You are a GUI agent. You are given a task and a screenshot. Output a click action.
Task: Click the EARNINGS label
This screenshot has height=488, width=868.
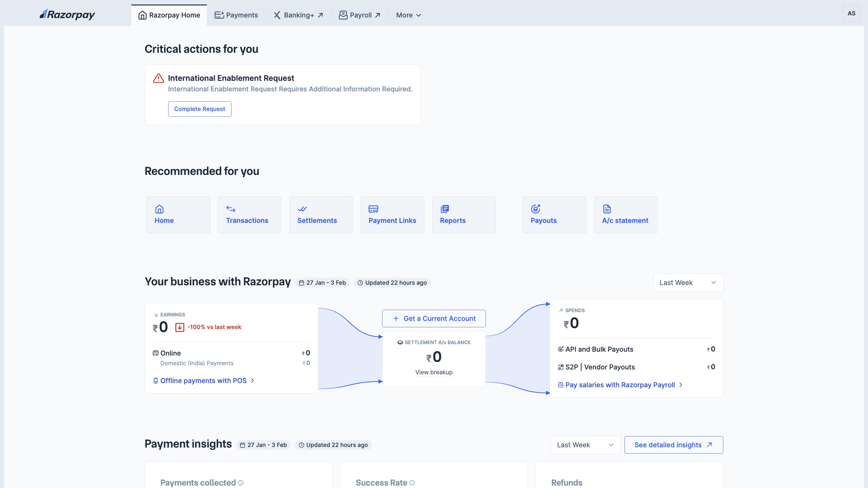(172, 315)
